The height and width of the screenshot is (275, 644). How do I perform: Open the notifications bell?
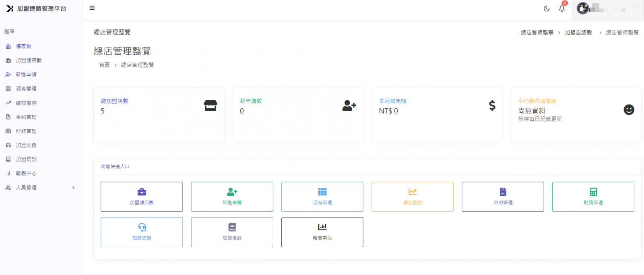tap(562, 8)
